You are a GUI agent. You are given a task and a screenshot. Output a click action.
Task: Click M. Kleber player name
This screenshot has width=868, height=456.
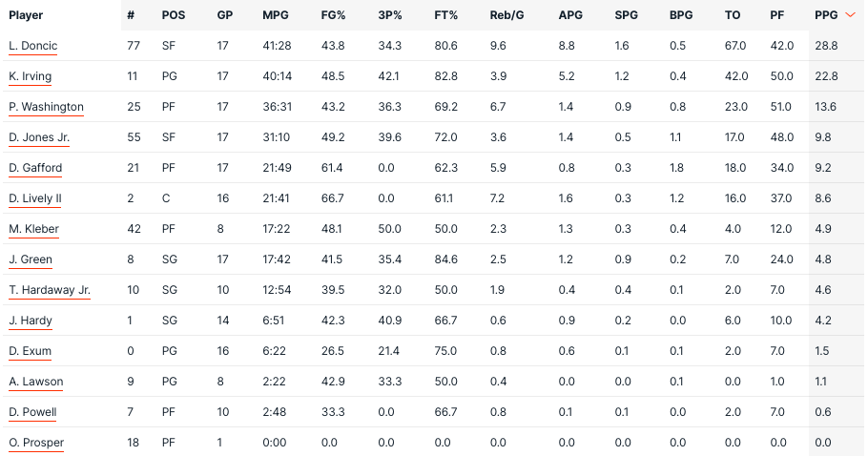tap(33, 229)
